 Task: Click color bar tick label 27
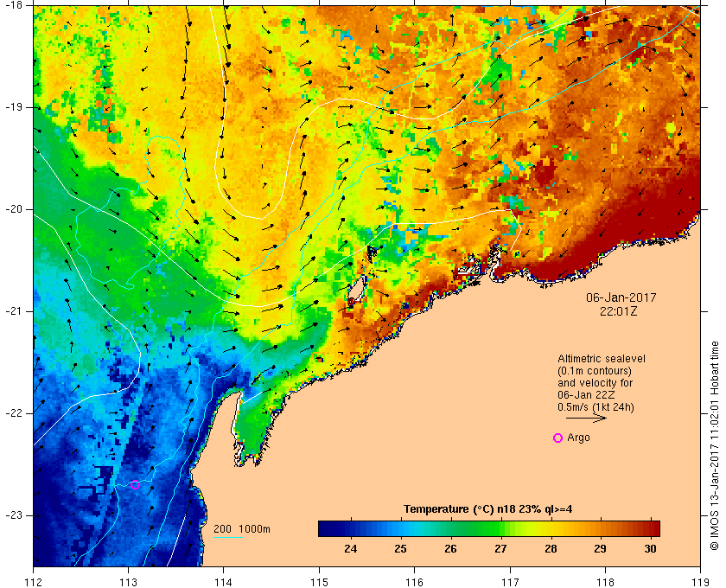coord(500,548)
